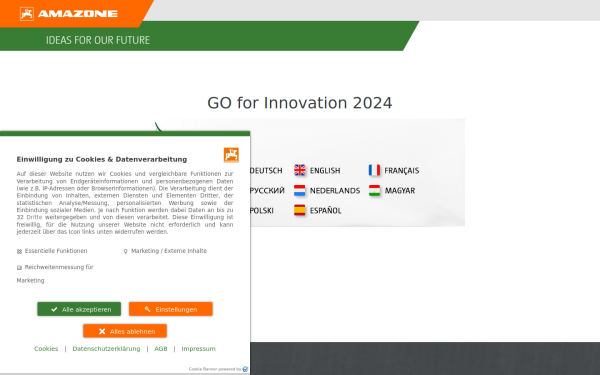This screenshot has width=600, height=375.
Task: Open the cookie banner provider icon
Action: click(x=245, y=369)
